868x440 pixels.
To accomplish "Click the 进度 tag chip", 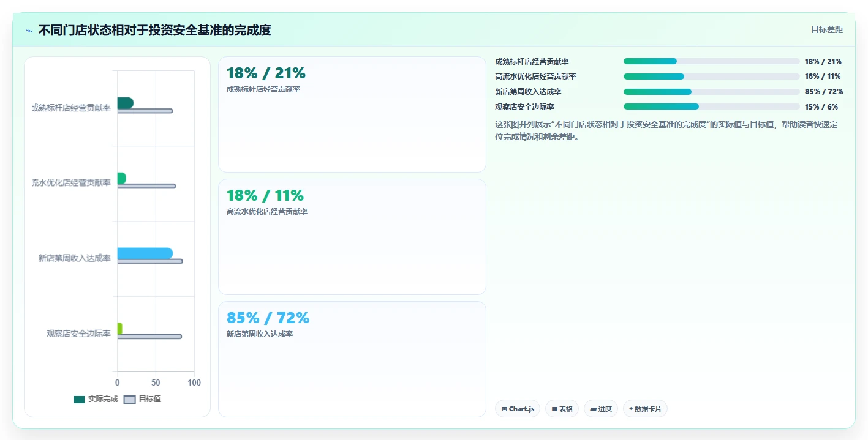I will (x=601, y=409).
